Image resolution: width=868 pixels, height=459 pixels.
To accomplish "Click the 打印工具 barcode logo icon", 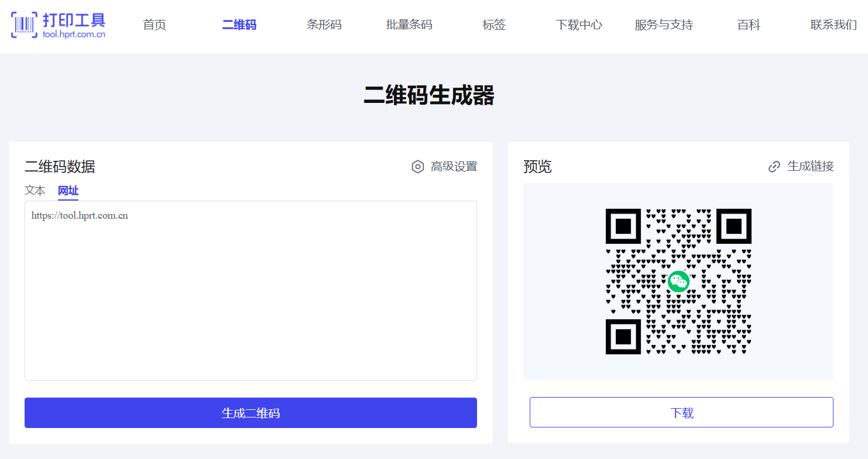I will coord(24,25).
